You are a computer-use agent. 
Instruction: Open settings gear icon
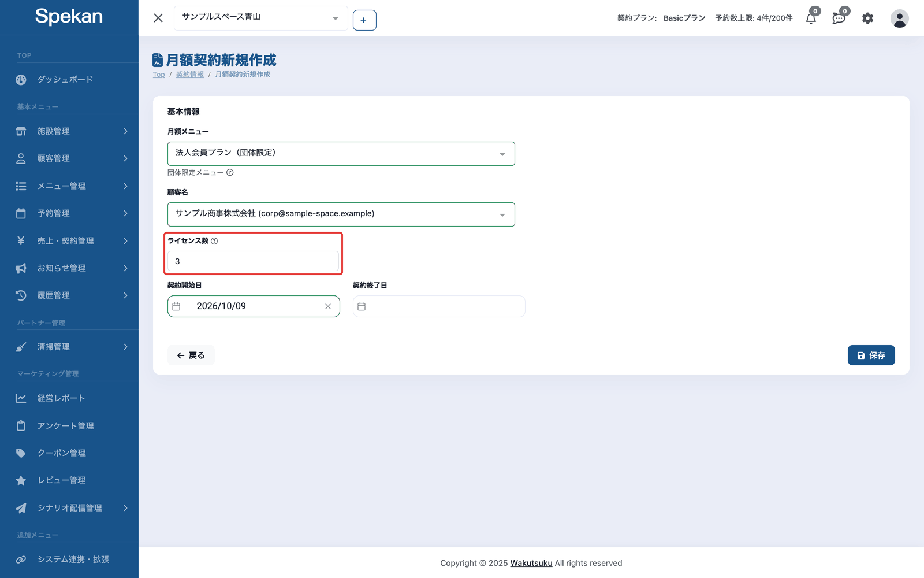click(x=867, y=18)
